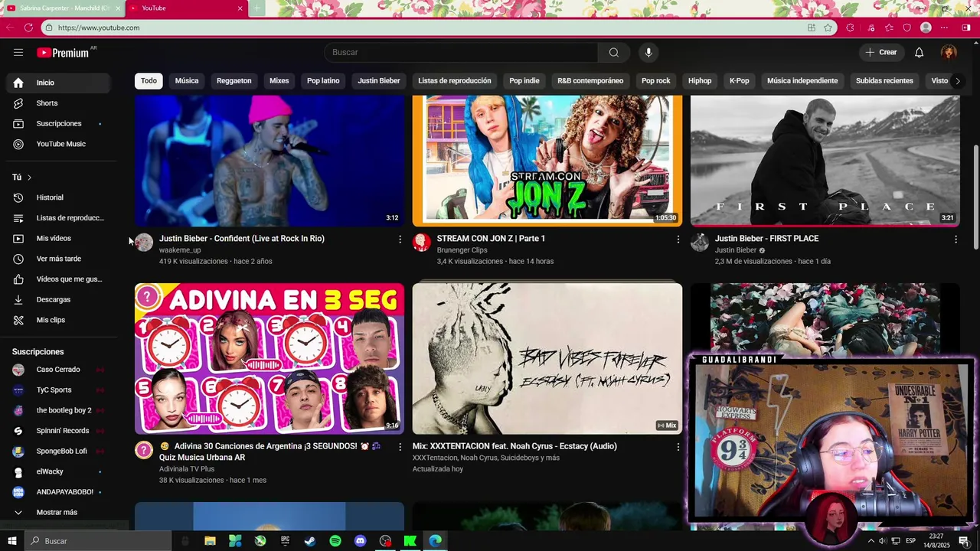Start voice search with microphone icon

click(x=648, y=52)
